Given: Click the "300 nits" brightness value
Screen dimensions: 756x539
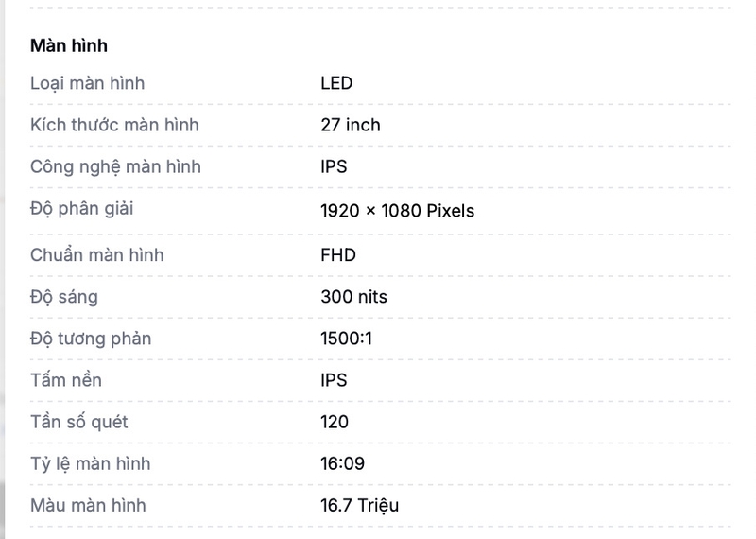Looking at the screenshot, I should [353, 297].
